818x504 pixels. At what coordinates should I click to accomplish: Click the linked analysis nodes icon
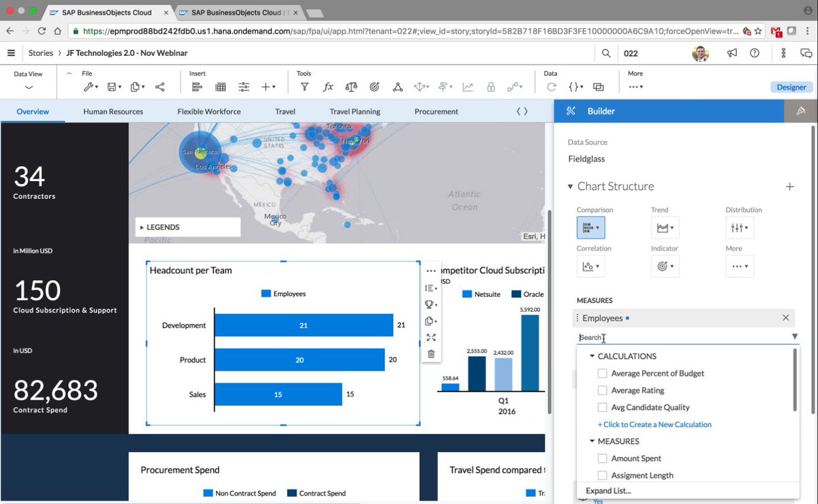click(397, 87)
